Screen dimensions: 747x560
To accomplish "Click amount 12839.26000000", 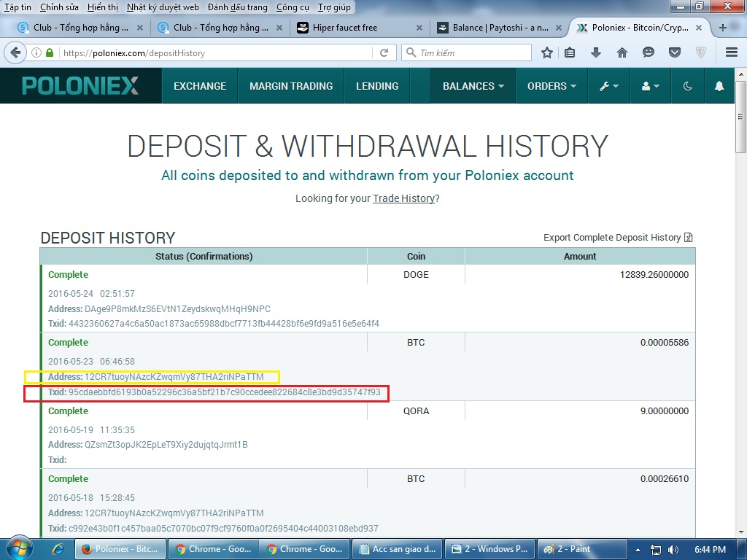I will [654, 275].
